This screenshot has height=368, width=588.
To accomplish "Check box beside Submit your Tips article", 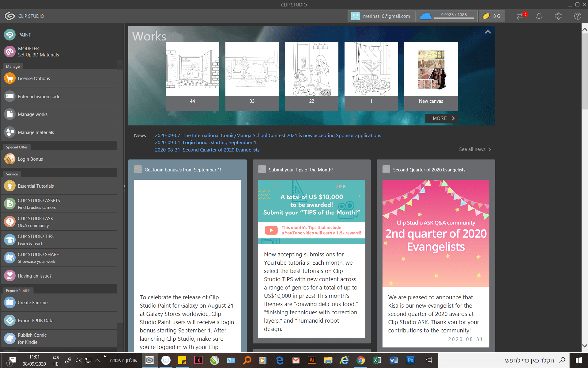I will pos(262,170).
